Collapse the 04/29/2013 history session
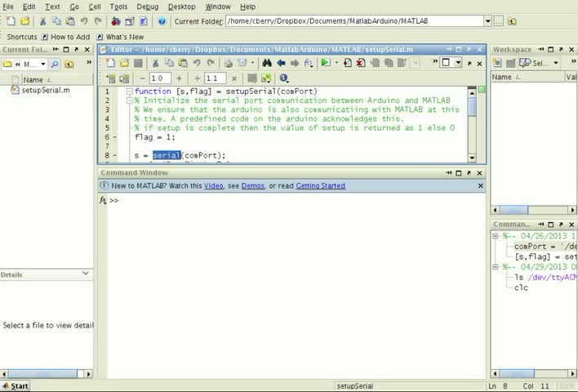Screen dimensions: 578x392 click(496, 266)
